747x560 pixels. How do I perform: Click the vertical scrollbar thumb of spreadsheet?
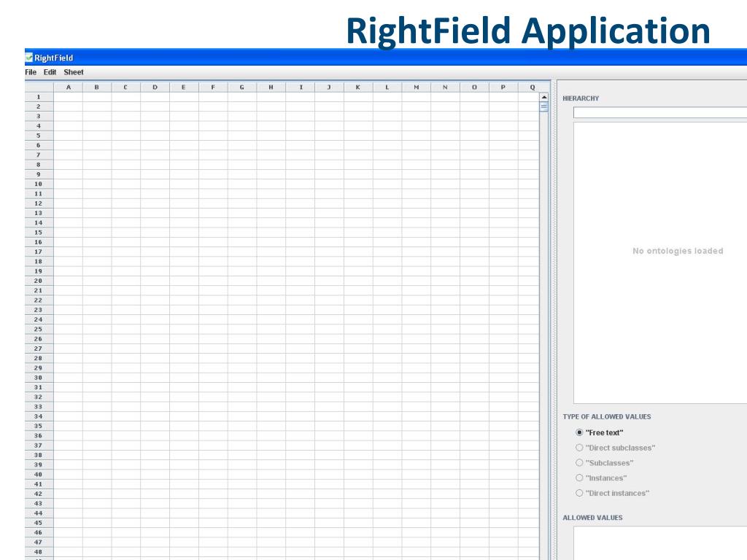pyautogui.click(x=544, y=107)
